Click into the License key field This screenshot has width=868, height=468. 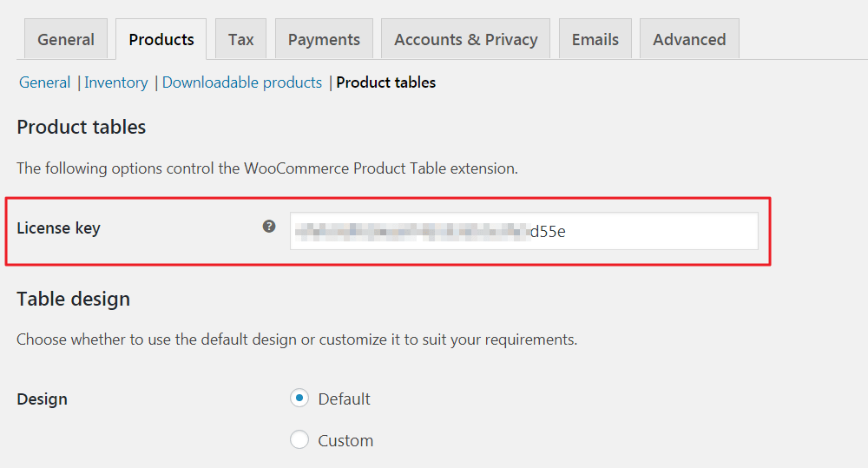[523, 231]
